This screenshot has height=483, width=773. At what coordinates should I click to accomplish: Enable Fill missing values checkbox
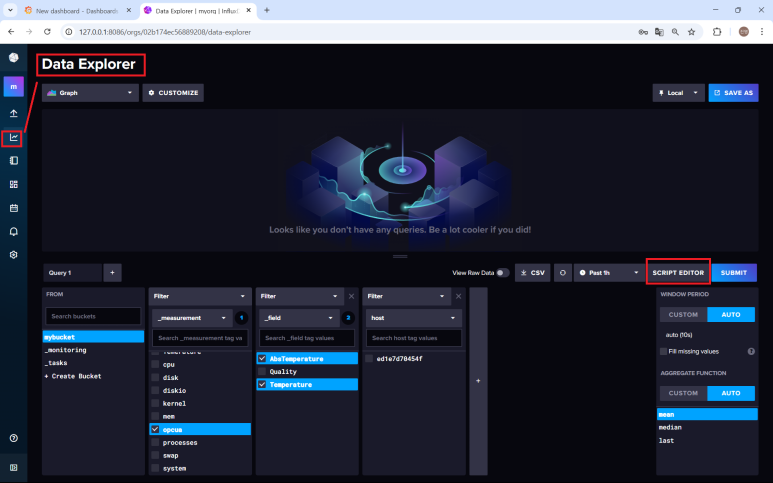click(x=663, y=351)
